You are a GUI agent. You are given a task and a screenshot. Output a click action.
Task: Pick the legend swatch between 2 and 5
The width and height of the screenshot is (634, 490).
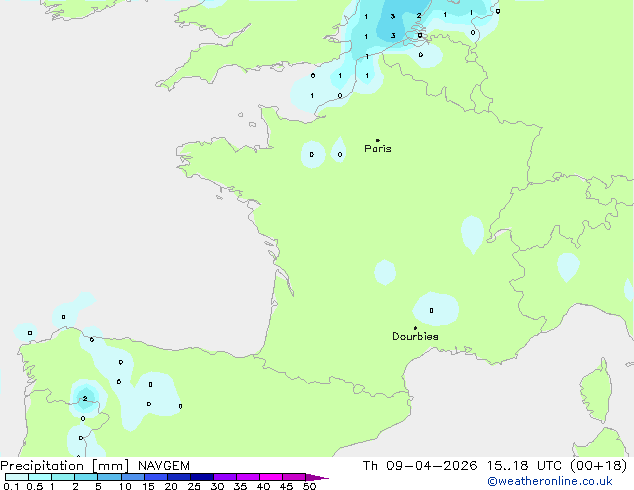pyautogui.click(x=86, y=477)
